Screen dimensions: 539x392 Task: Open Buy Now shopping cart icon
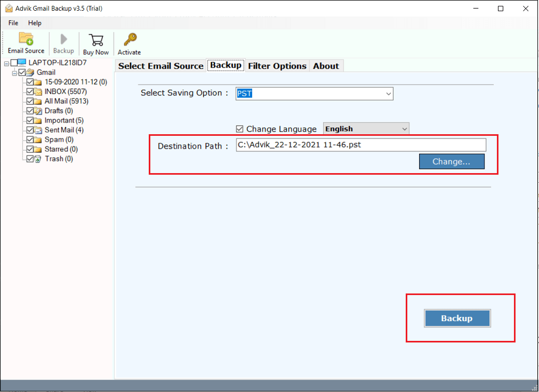[x=96, y=40]
